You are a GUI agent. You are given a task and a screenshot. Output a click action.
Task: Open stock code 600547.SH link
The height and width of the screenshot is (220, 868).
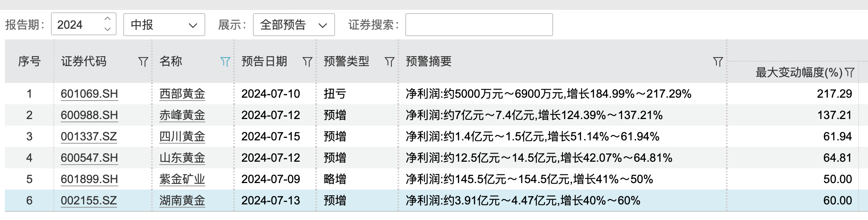click(x=89, y=158)
